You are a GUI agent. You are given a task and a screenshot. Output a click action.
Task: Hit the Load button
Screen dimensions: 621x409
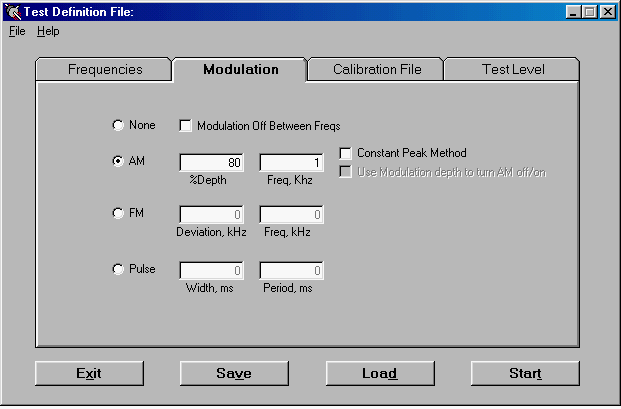(379, 373)
